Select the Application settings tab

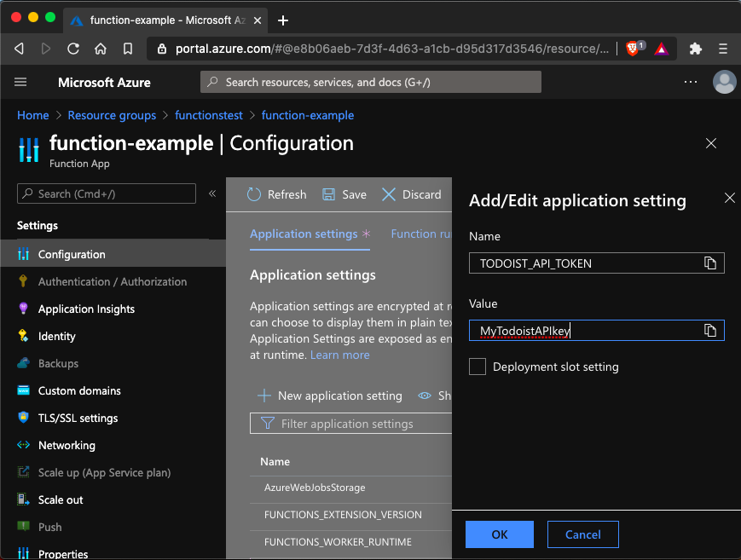304,234
